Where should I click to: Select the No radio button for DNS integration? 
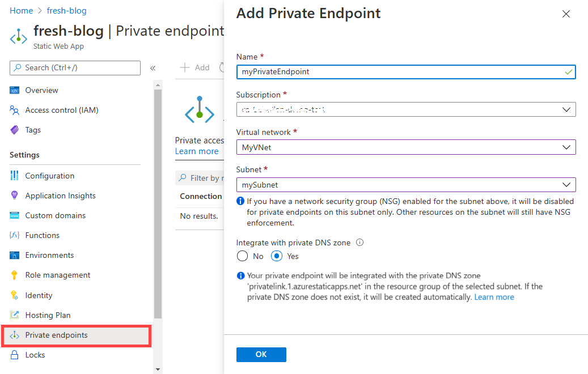coord(243,256)
